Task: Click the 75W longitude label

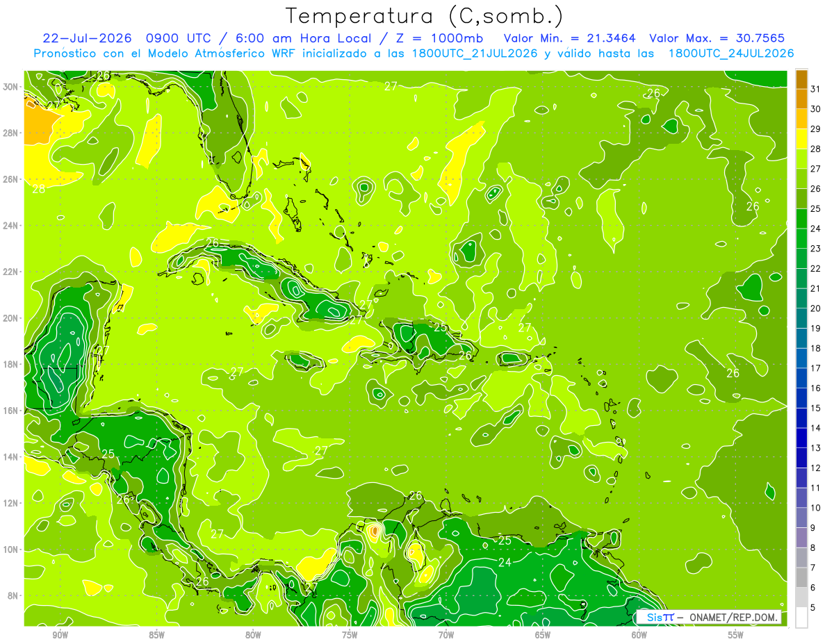Action: 350,635
